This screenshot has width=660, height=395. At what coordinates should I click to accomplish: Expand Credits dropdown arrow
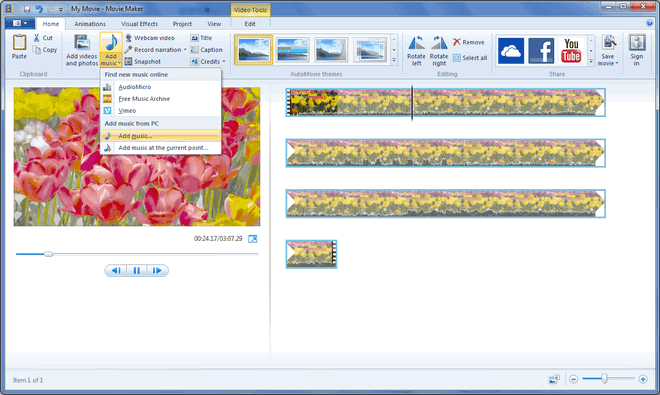(224, 61)
